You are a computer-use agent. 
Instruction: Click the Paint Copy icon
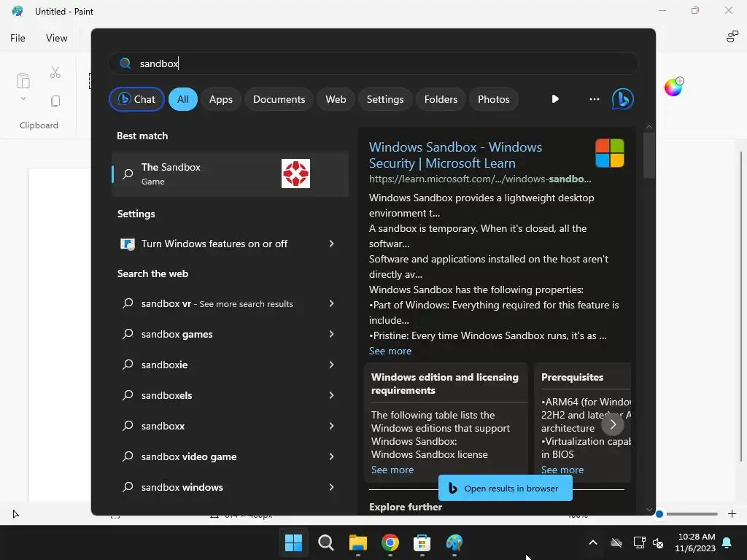click(x=55, y=101)
